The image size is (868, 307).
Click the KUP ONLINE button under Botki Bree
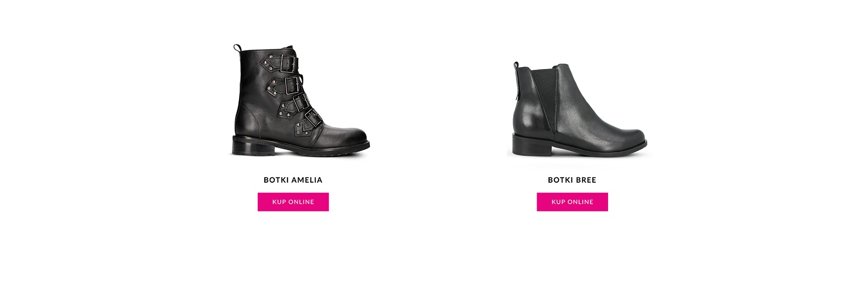click(x=572, y=202)
